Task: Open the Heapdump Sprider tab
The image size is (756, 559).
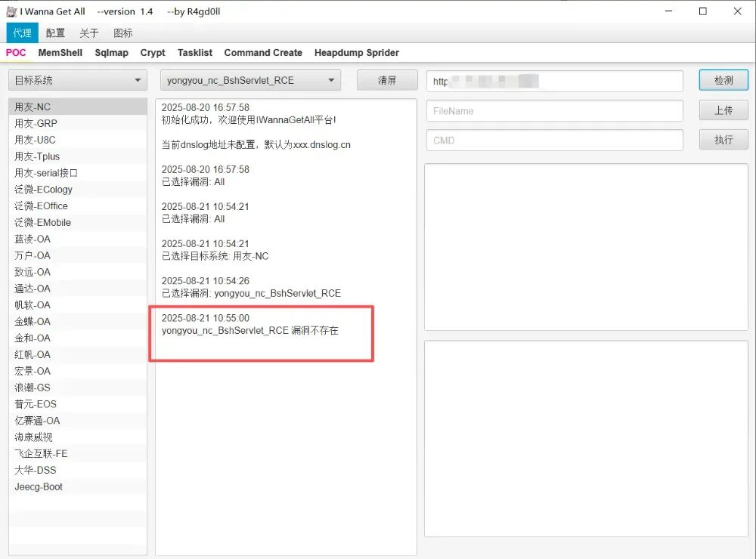Action: 356,53
